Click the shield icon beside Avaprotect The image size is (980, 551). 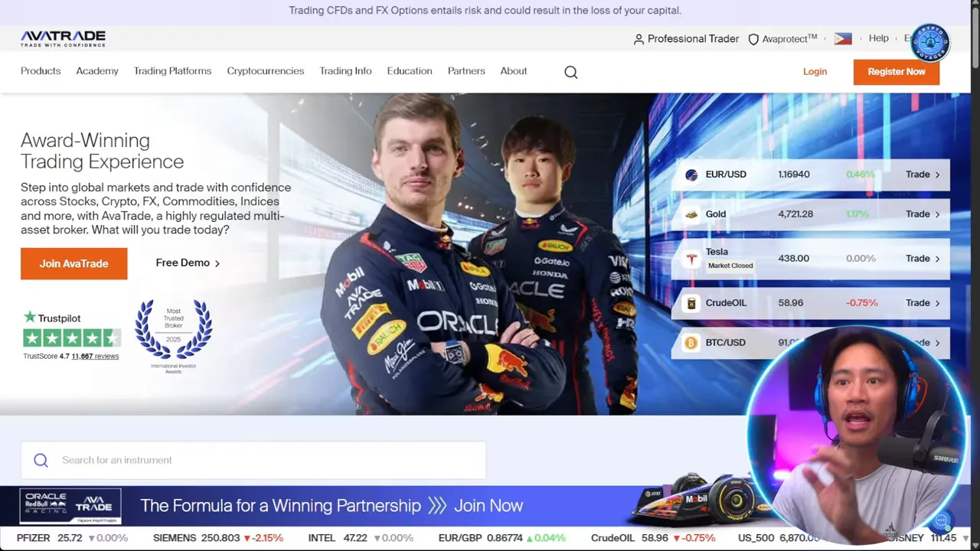tap(753, 39)
